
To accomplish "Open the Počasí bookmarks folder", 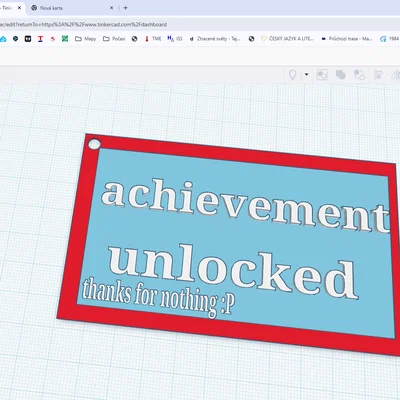I will pos(114,39).
